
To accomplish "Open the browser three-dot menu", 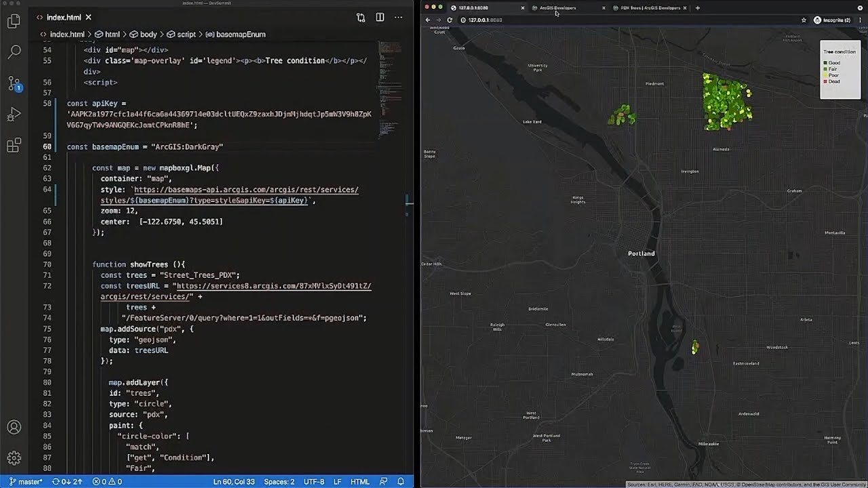I will click(859, 20).
